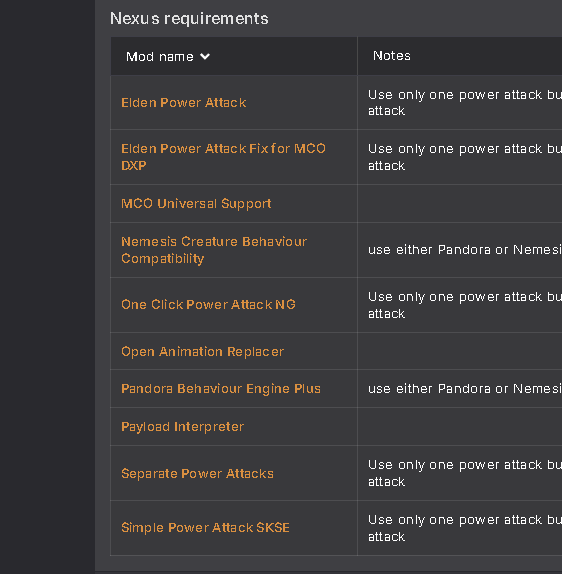Select the note beside Nemesis Creature Behaviour Compatibility
This screenshot has height=574, width=562.
465,250
